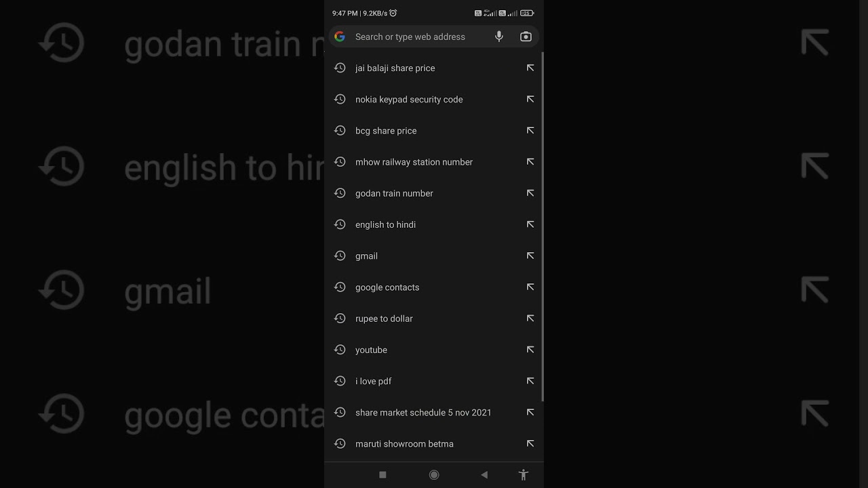Tap the Android home circle button
Viewport: 868px width, 488px height.
click(434, 475)
